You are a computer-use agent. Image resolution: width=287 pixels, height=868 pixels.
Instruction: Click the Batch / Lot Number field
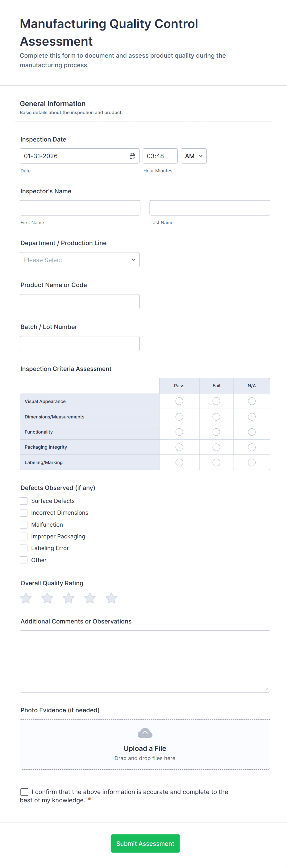click(x=80, y=343)
